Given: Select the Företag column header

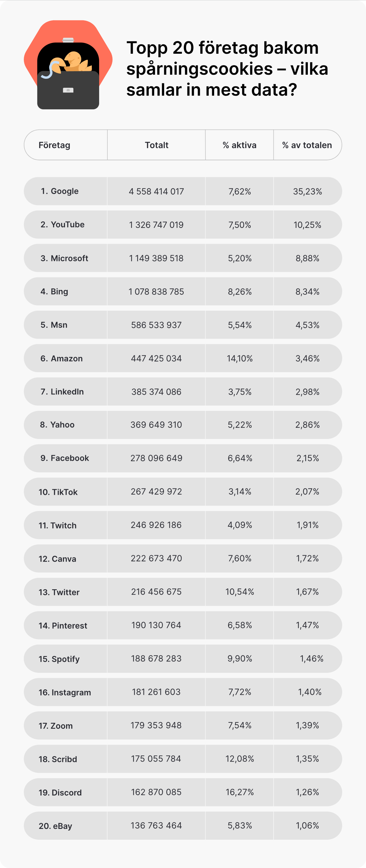Looking at the screenshot, I should (55, 145).
